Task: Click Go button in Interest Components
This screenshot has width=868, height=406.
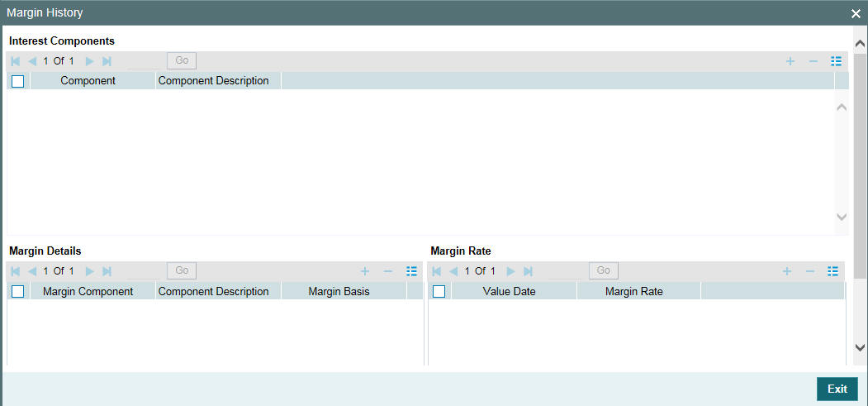Action: [x=182, y=60]
